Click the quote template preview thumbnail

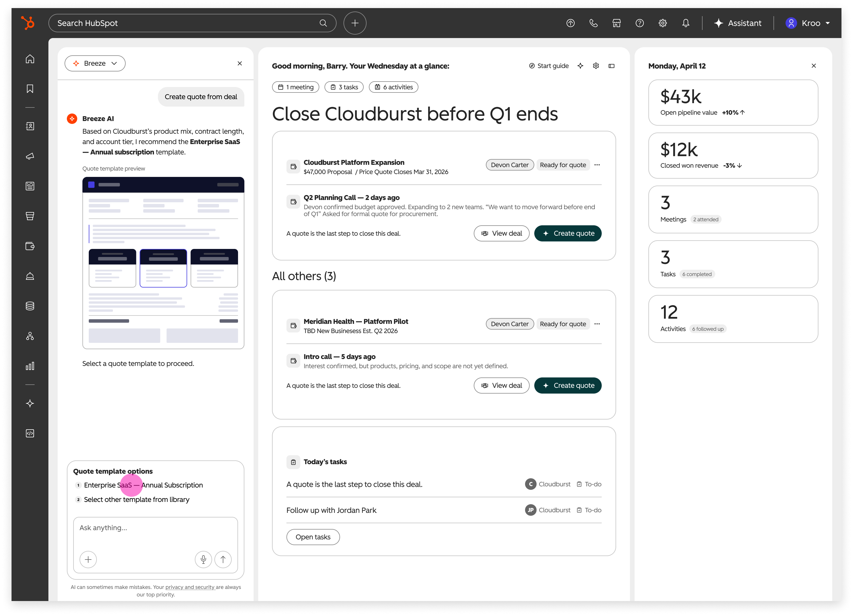click(163, 263)
